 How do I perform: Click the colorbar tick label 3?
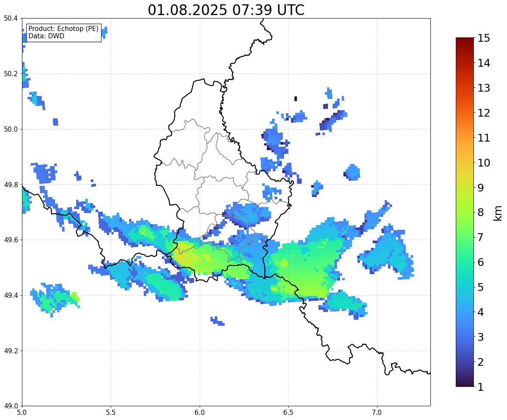pyautogui.click(x=480, y=337)
